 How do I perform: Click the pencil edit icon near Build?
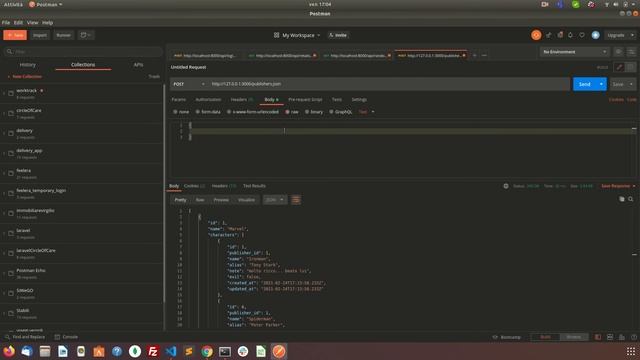619,67
